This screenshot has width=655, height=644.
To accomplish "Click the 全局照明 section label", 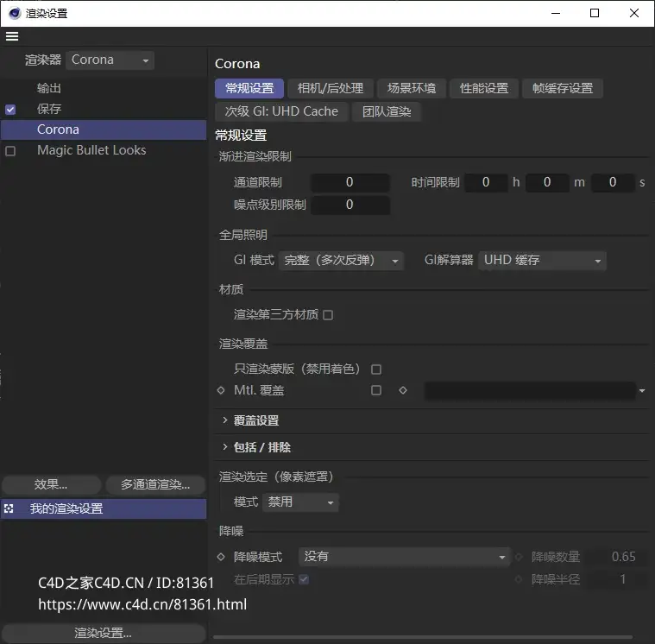I will click(243, 235).
